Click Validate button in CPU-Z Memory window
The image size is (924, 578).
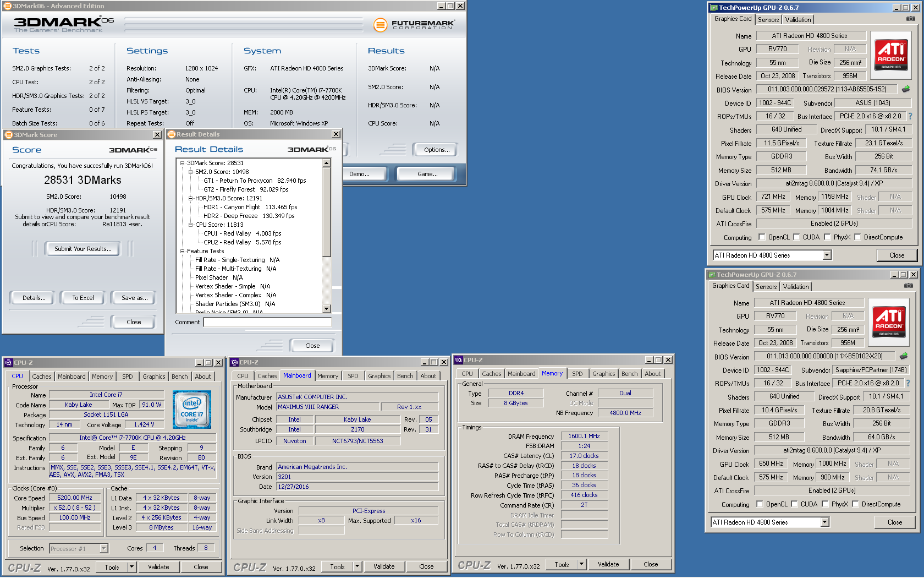(x=608, y=564)
